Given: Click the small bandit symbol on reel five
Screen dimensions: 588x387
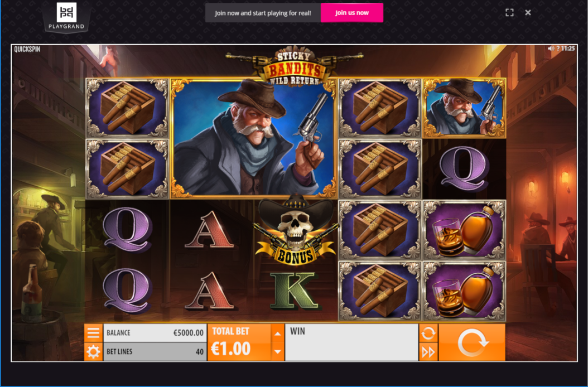Looking at the screenshot, I should click(x=464, y=108).
